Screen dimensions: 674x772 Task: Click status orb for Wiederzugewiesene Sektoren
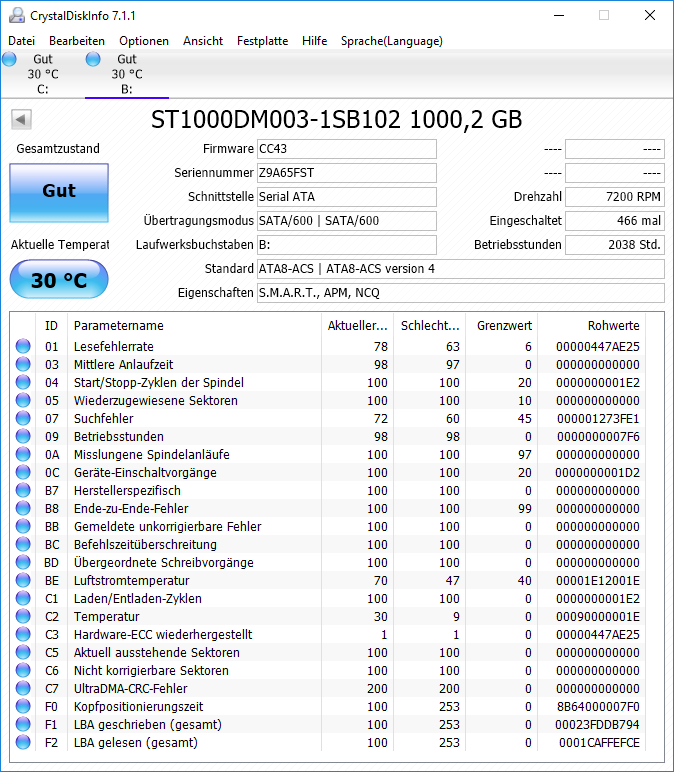point(23,400)
